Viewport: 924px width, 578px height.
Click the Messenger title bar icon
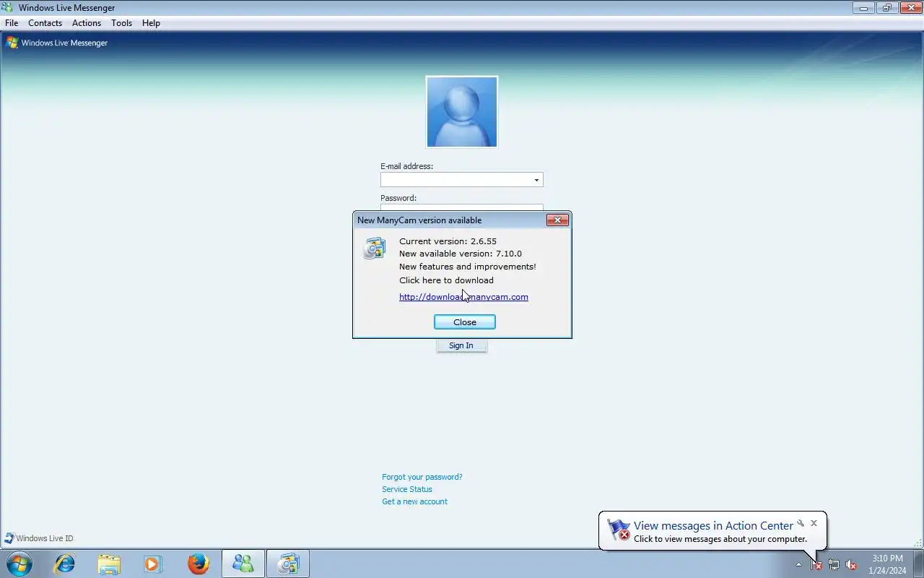[9, 8]
